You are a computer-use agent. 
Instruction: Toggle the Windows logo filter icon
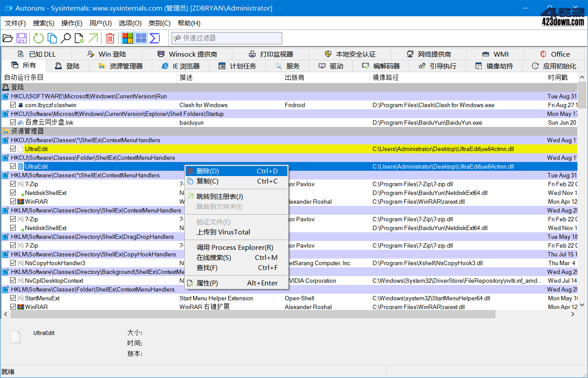[127, 38]
